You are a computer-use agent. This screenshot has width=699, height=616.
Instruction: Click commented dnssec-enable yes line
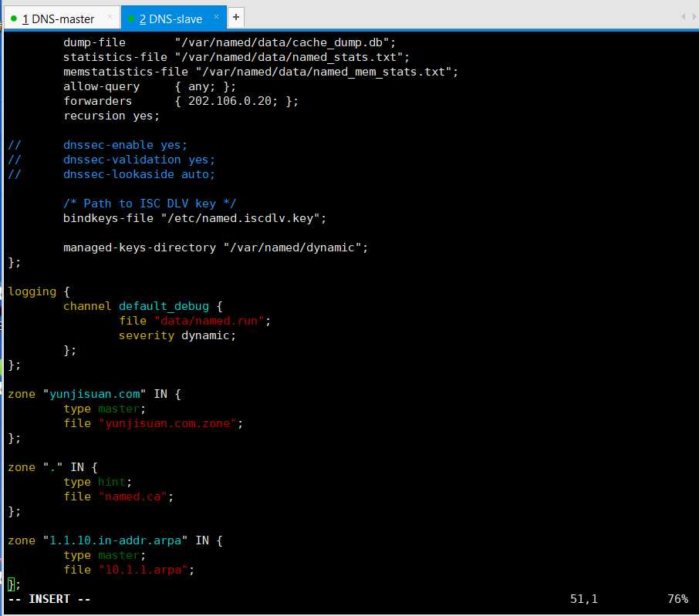(x=98, y=145)
